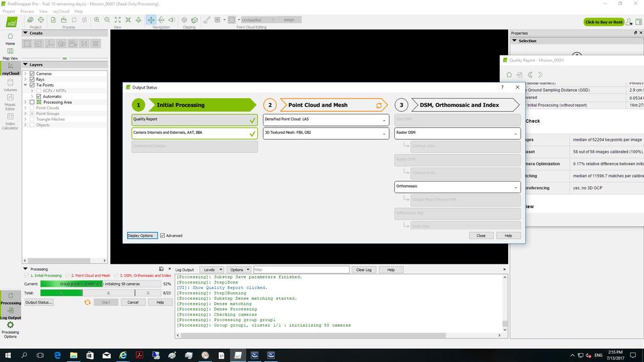The height and width of the screenshot is (362, 644).
Task: Click the Filter input in Log Output
Action: pyautogui.click(x=301, y=270)
